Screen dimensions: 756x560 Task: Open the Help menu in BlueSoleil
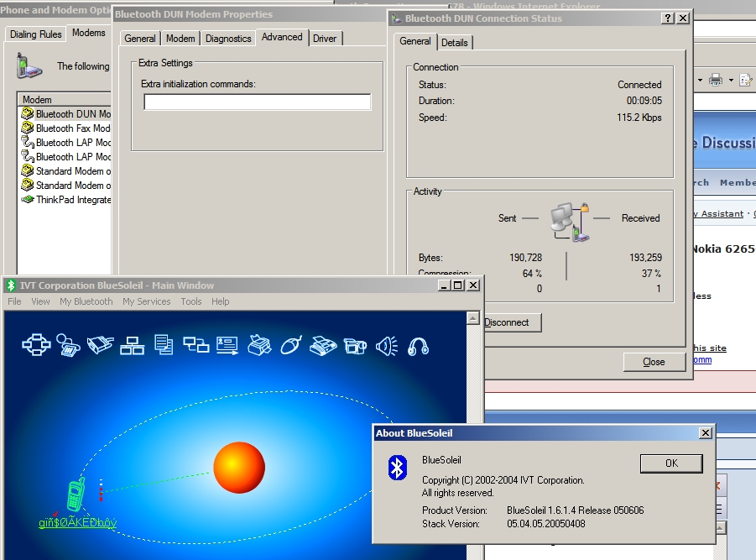221,301
